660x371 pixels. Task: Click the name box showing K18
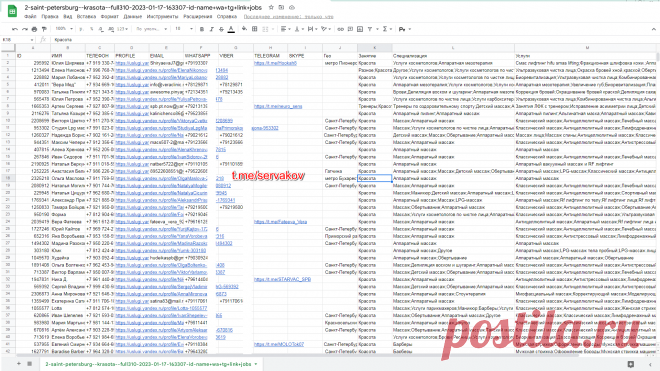[x=17, y=40]
